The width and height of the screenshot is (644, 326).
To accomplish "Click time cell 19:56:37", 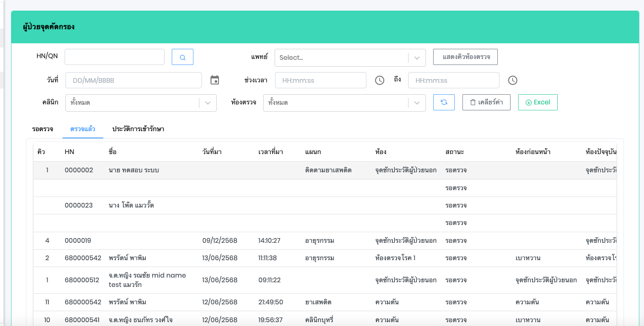I will tap(270, 320).
